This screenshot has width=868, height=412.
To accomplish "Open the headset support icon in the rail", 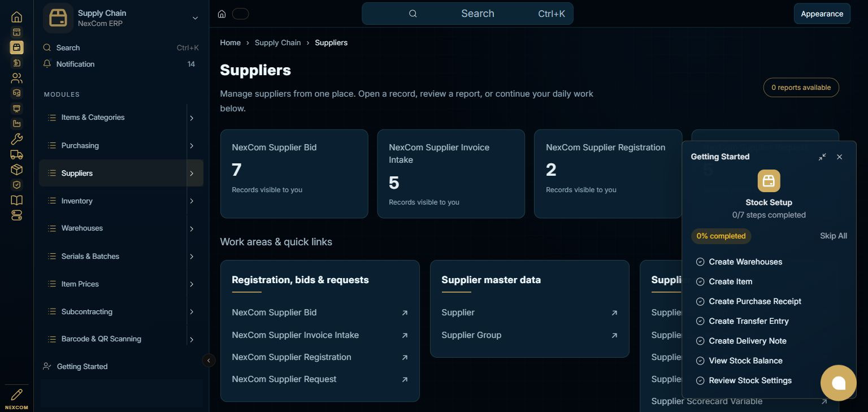I will tap(16, 93).
